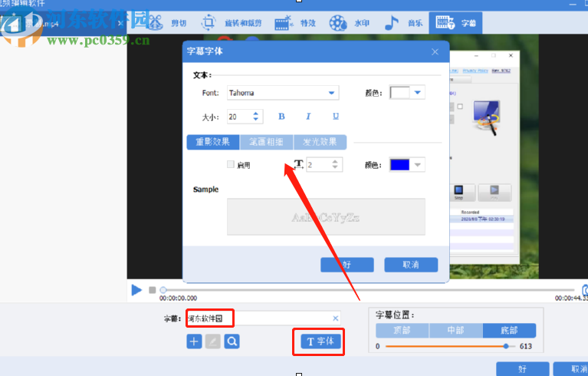Open the shadow color dropdown arrow
The image size is (588, 376).
point(417,165)
